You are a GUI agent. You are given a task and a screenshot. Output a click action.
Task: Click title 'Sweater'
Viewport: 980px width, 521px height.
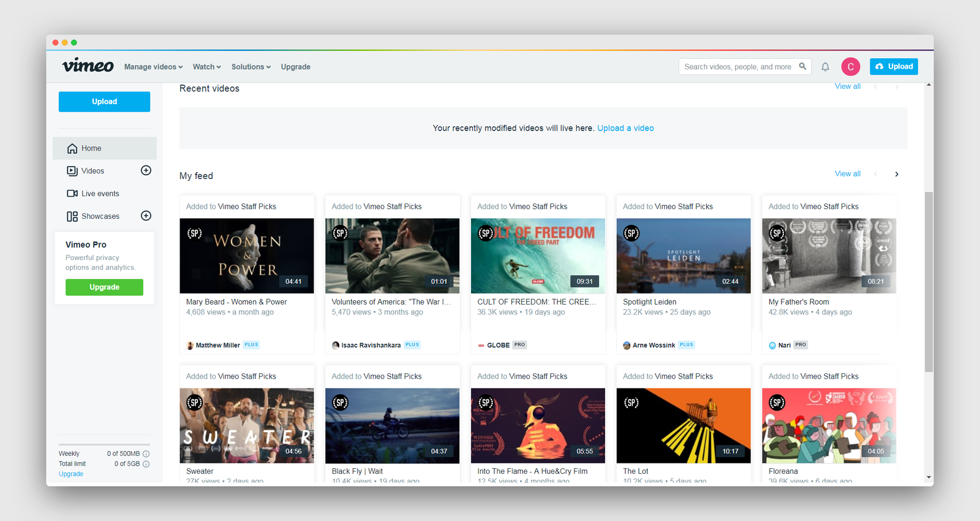[x=200, y=471]
